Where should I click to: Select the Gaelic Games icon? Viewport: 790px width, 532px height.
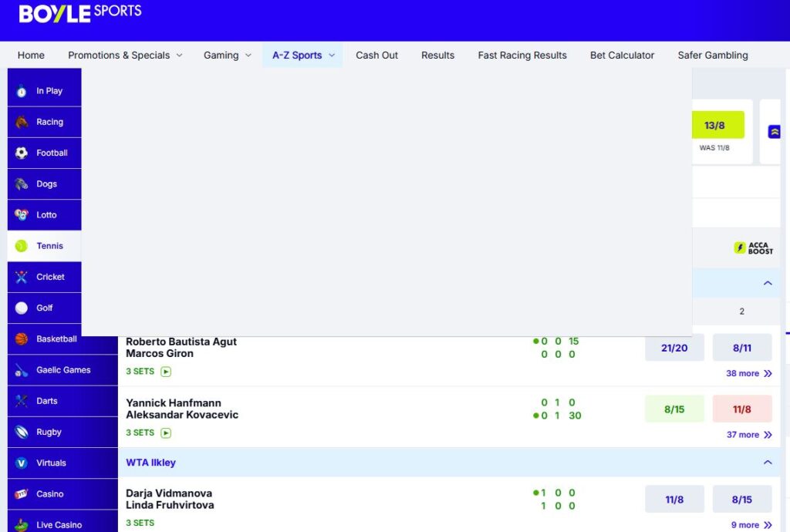(x=21, y=370)
